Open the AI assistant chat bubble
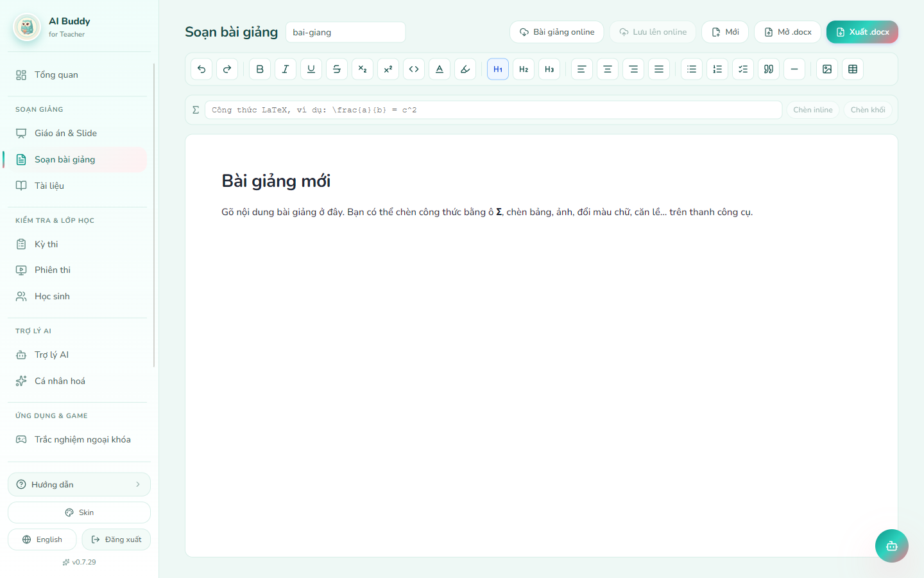Viewport: 924px width, 578px height. click(x=892, y=546)
